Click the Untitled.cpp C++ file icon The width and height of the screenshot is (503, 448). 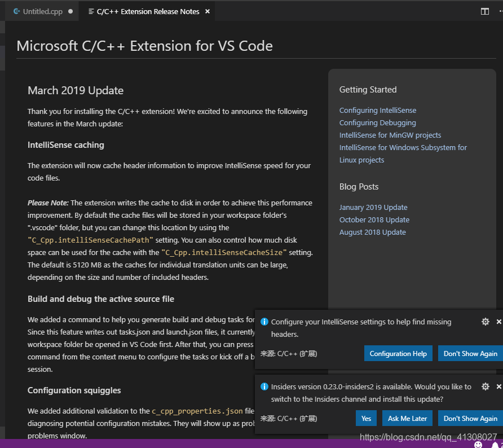click(x=16, y=11)
